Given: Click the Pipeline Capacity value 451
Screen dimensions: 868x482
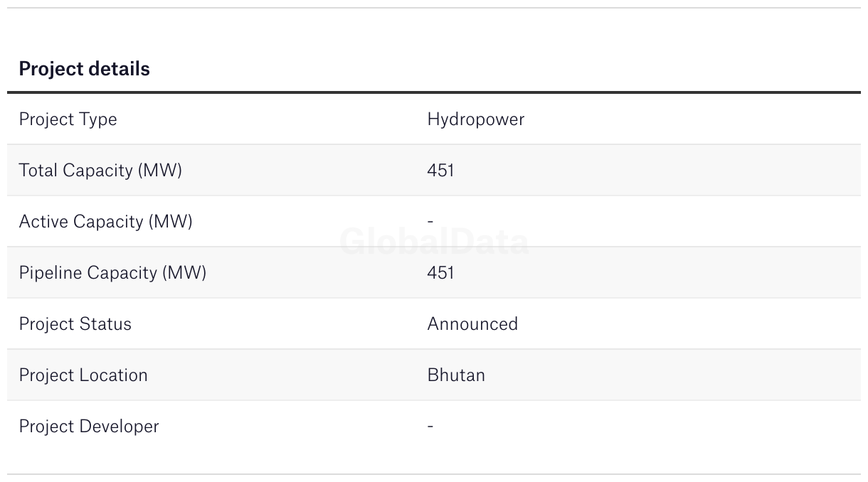Looking at the screenshot, I should (440, 273).
